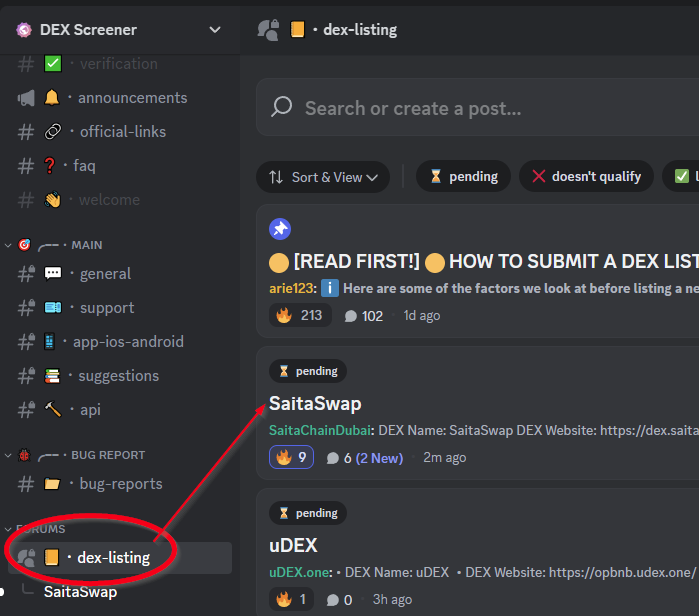Filter by the green checkmark tag
The height and width of the screenshot is (616, 699).
[x=681, y=177]
